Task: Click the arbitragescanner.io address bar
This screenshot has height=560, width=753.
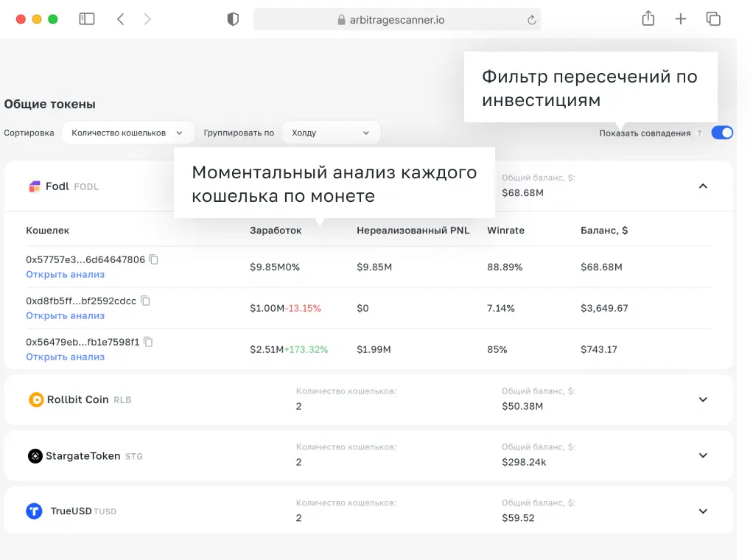Action: pos(396,18)
